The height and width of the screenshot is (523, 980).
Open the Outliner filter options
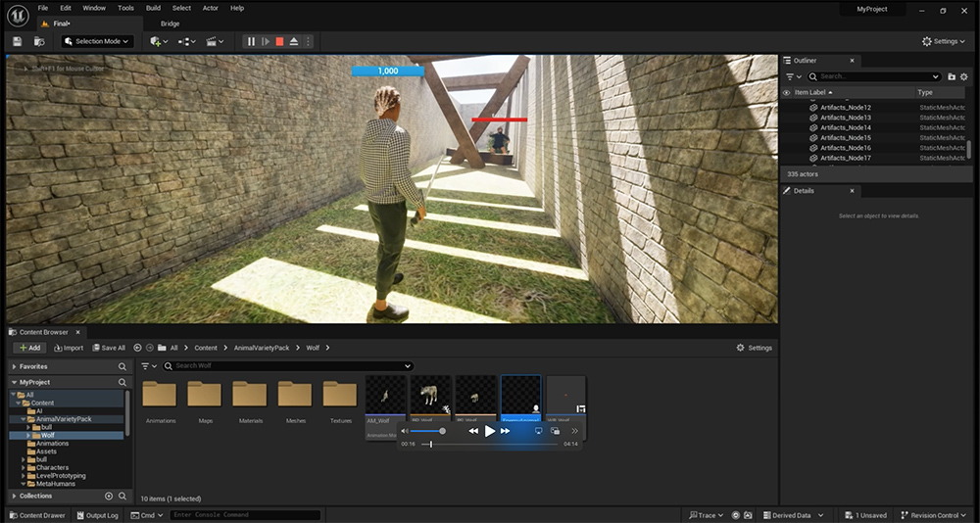click(x=794, y=76)
